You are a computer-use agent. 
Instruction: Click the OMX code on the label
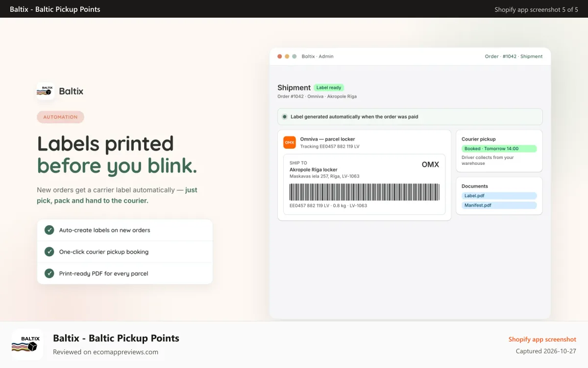(x=430, y=165)
